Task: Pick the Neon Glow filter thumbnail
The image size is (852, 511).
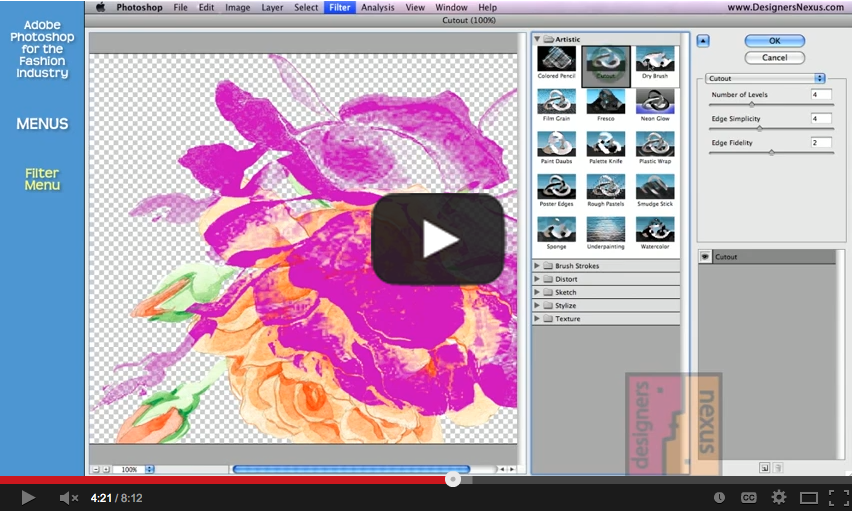Action: pyautogui.click(x=655, y=102)
